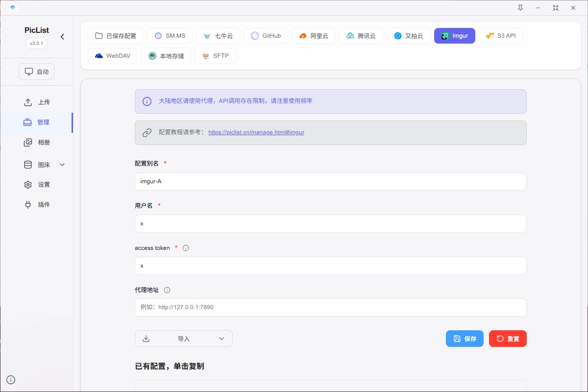The image size is (588, 392).
Task: Select the Imgur tab
Action: tap(454, 36)
